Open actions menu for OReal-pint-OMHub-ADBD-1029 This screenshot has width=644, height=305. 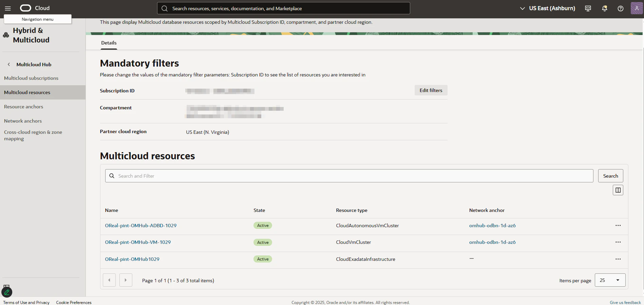(x=618, y=226)
